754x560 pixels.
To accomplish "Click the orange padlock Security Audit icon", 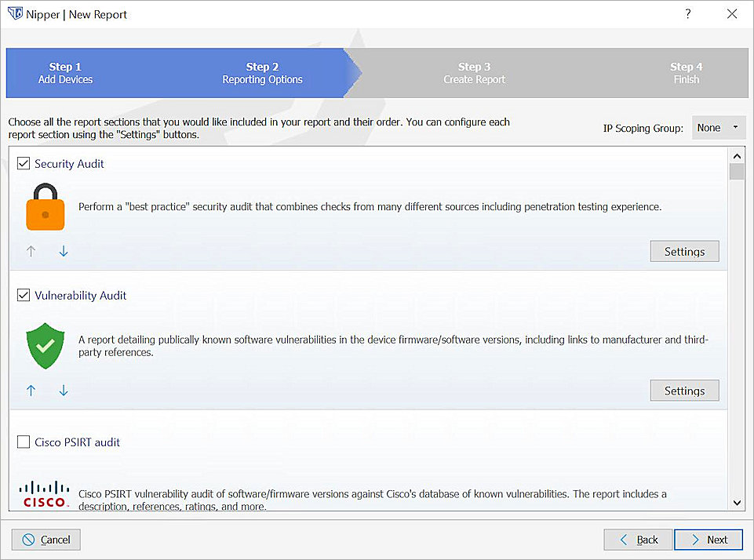I will pos(45,207).
